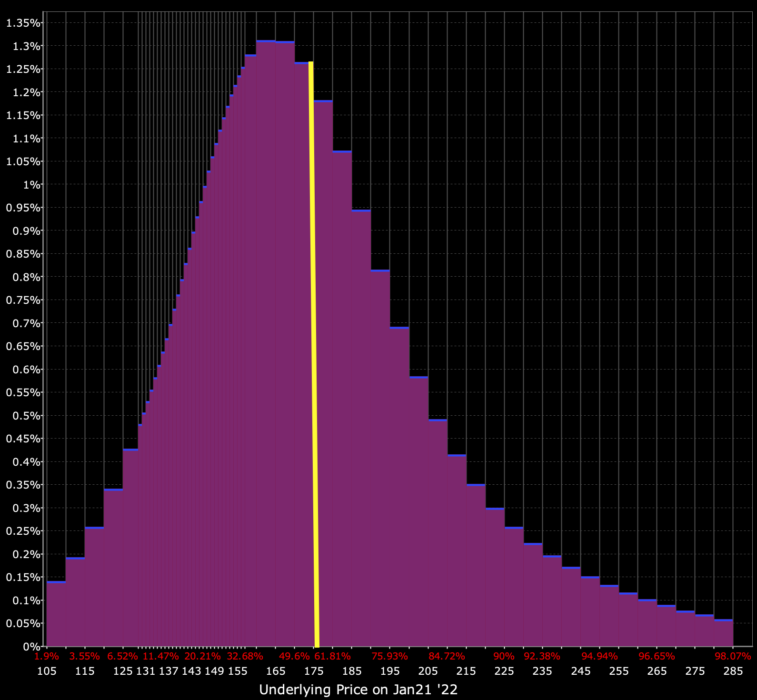
Task: Select the 92.38% probability label
Action: (542, 656)
